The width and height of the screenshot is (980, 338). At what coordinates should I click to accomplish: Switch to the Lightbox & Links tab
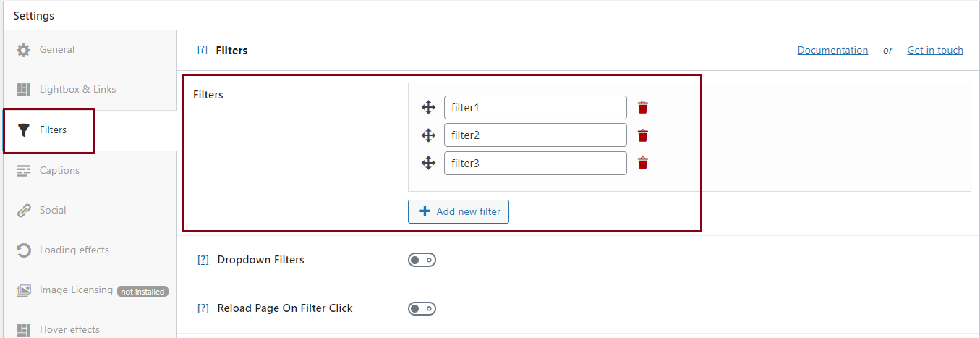(x=77, y=90)
